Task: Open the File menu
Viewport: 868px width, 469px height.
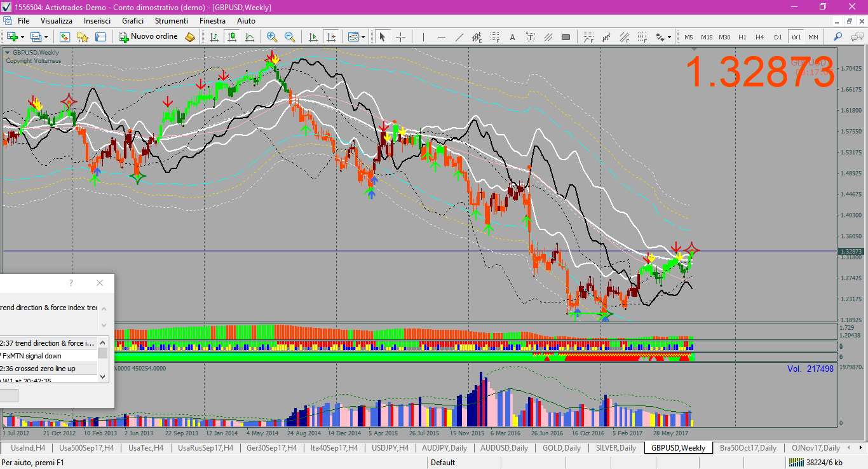Action: pos(24,21)
